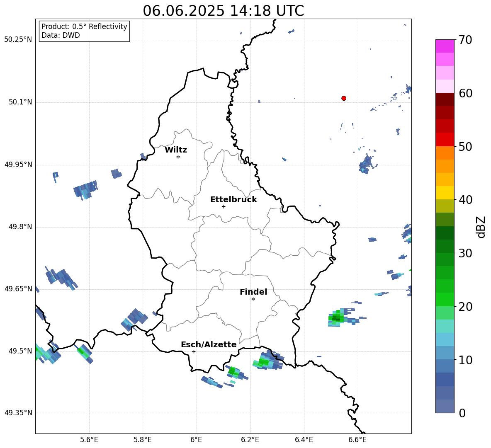This screenshot has height=448, width=491.
Task: Click the 60 tick on the colorbar
Action: tap(465, 93)
